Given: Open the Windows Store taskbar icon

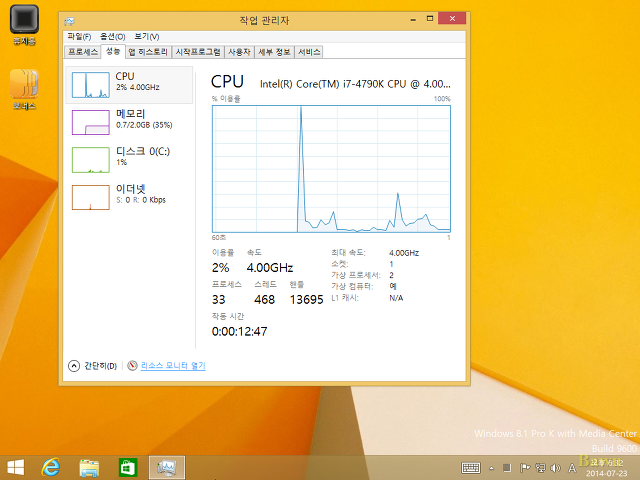Looking at the screenshot, I should (x=128, y=468).
